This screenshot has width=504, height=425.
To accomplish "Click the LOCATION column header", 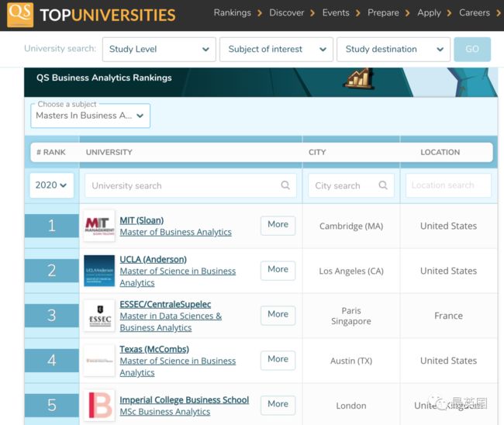I will coord(440,152).
